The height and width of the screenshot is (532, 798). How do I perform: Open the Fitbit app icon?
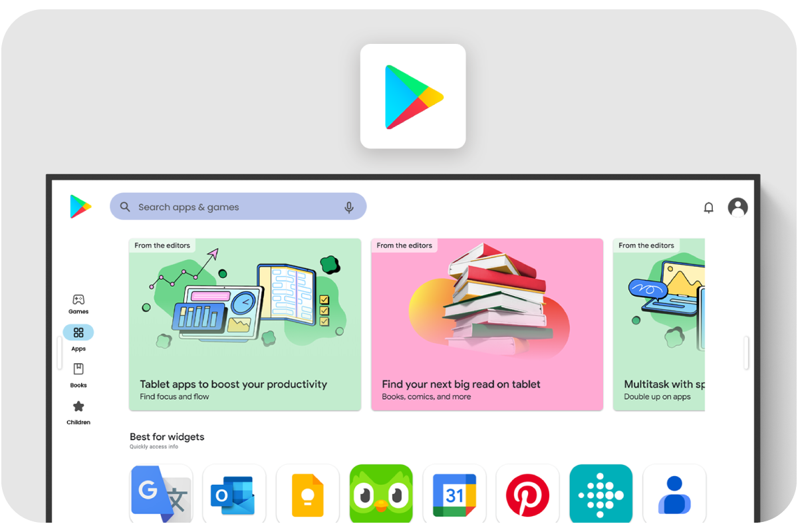601,493
